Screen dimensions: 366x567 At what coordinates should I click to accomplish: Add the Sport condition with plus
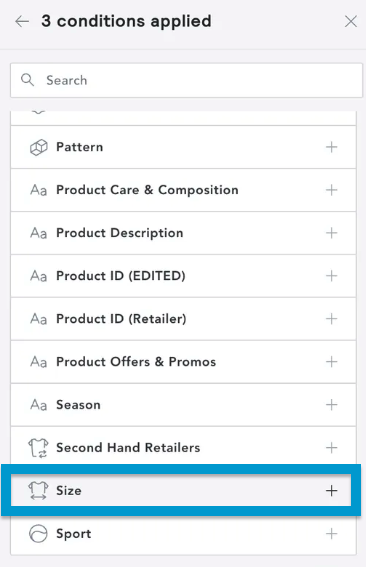331,534
